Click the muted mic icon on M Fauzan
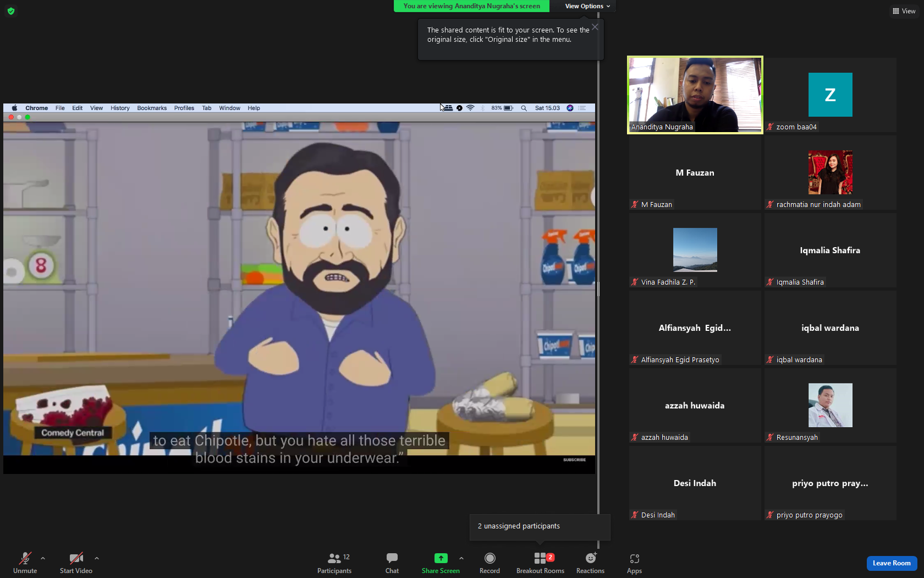924x578 pixels. pos(635,204)
